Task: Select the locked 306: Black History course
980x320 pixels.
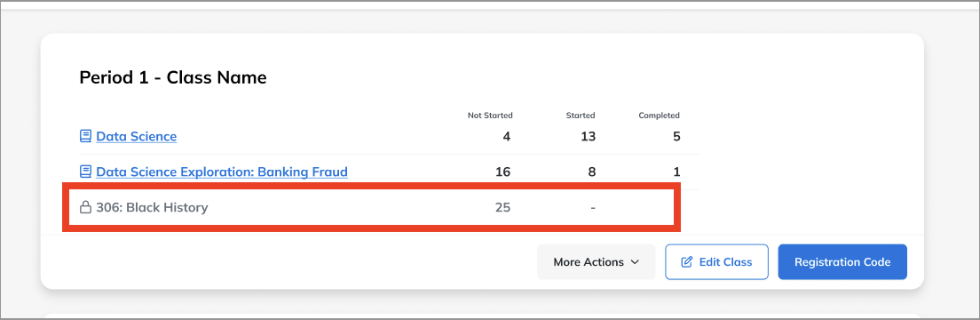Action: coord(152,207)
